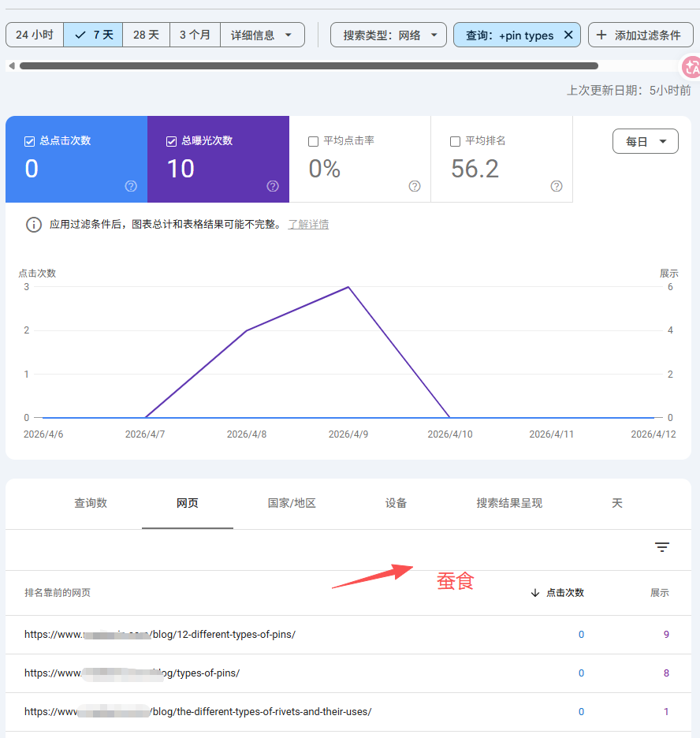Screen dimensions: 700x738
Task: Click the 添加过滤条件 button
Action: point(641,35)
